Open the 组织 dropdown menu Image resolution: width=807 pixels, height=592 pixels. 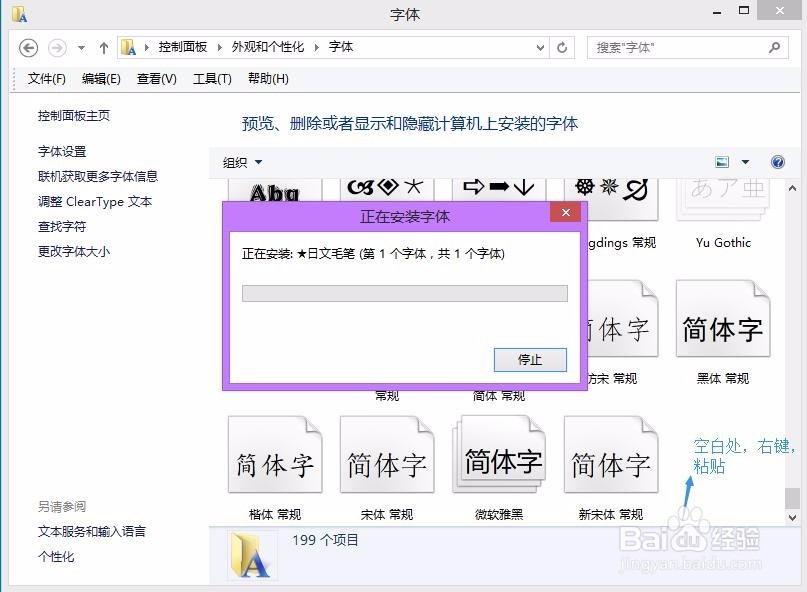point(242,163)
